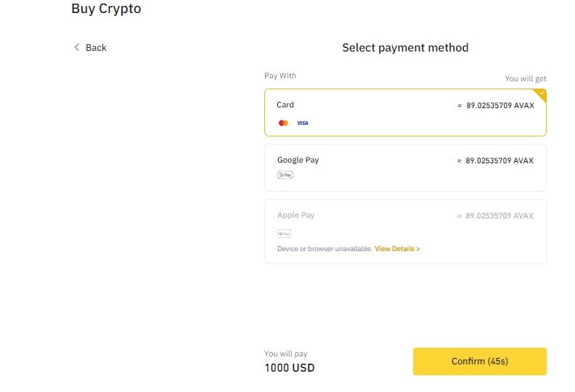Go back using the Back label
The image size is (575, 392).
click(x=96, y=48)
